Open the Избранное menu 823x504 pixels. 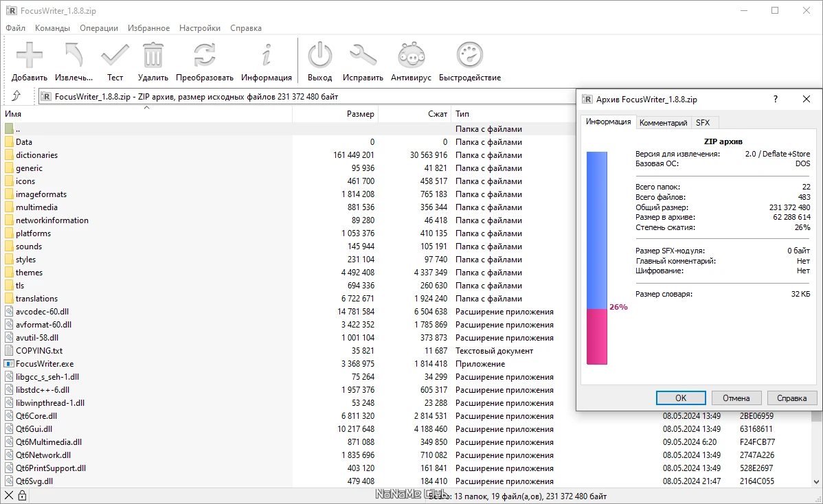pos(148,28)
